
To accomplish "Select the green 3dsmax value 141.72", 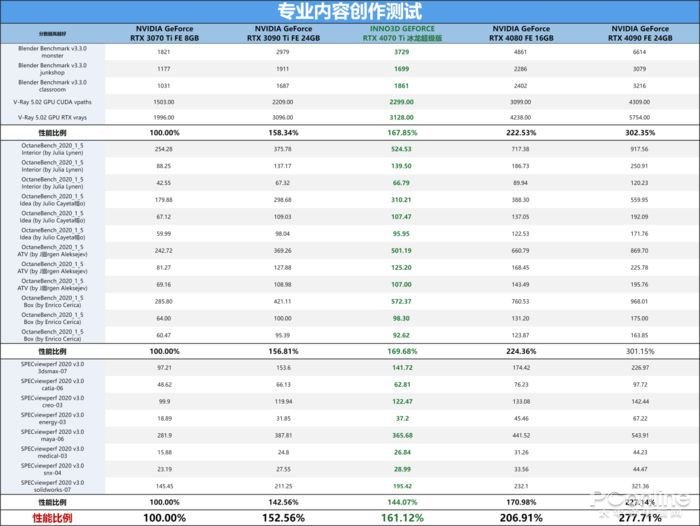I will [x=402, y=368].
